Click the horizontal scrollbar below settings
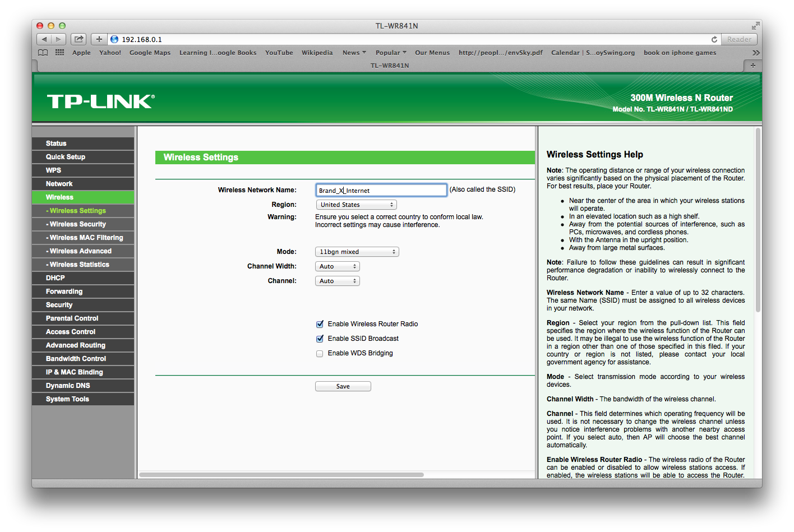 point(281,475)
